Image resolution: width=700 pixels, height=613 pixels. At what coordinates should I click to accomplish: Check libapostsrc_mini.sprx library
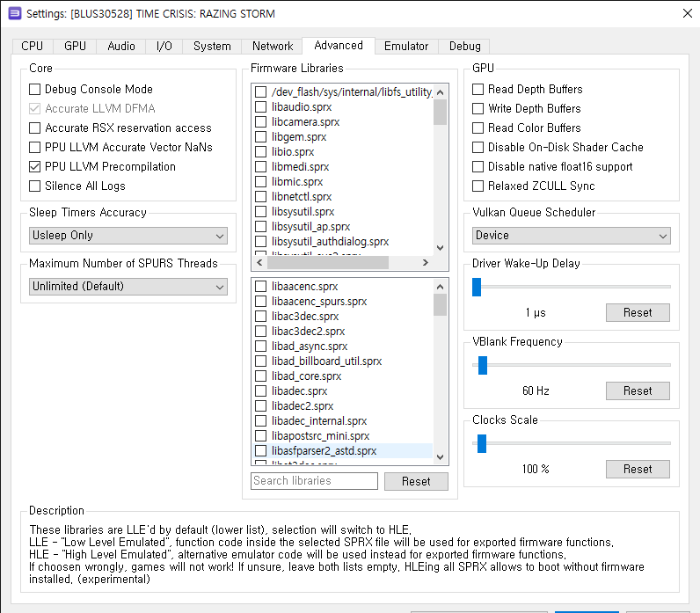pyautogui.click(x=260, y=435)
